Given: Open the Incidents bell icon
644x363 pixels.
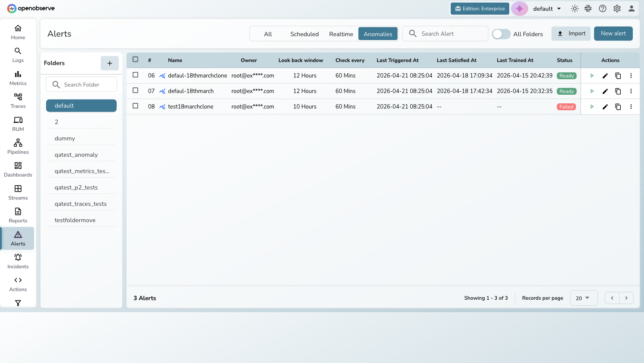Looking at the screenshot, I should tap(18, 257).
